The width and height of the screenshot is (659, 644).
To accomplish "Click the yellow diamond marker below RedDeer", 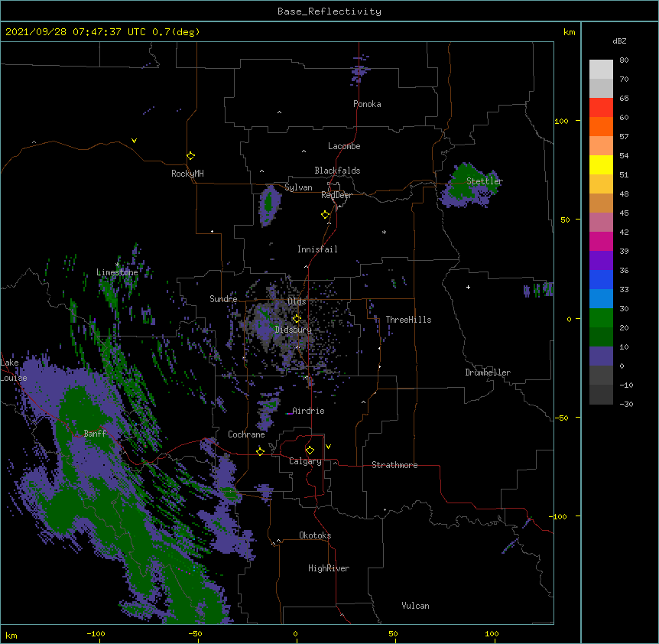I will (326, 215).
